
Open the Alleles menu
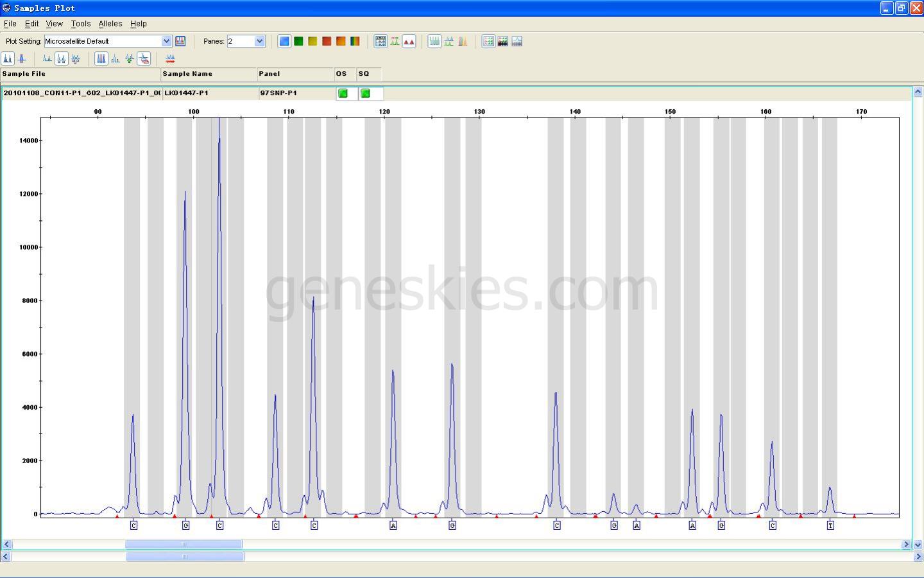(110, 24)
